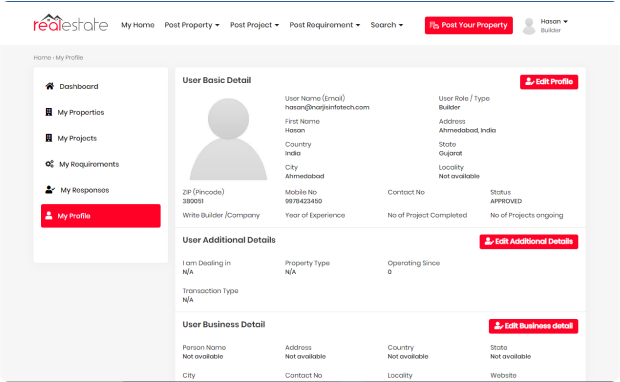The height and width of the screenshot is (382, 620).
Task: Click the User Additional Details heading
Action: [229, 240]
